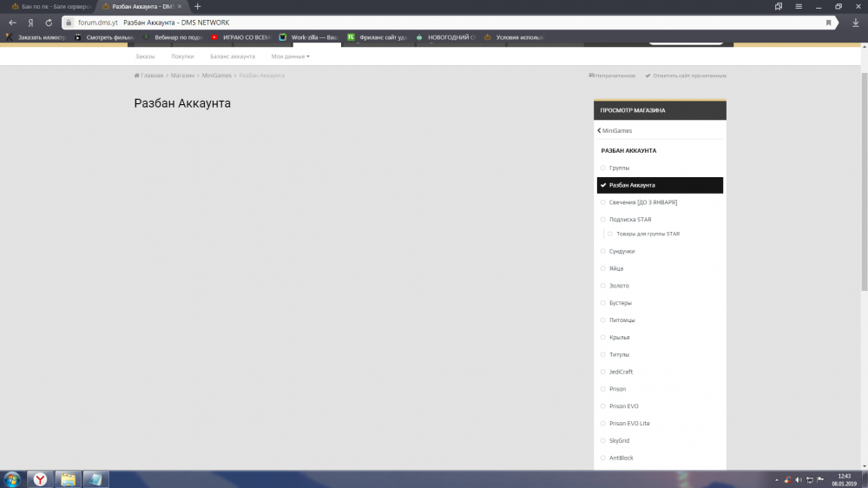Open a new tab with the plus icon

click(x=198, y=6)
